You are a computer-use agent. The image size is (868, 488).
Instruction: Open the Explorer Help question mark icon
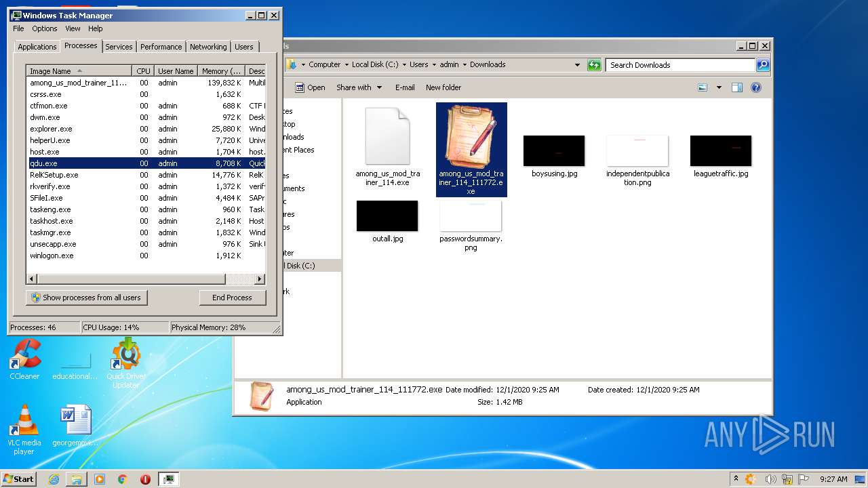pos(756,87)
